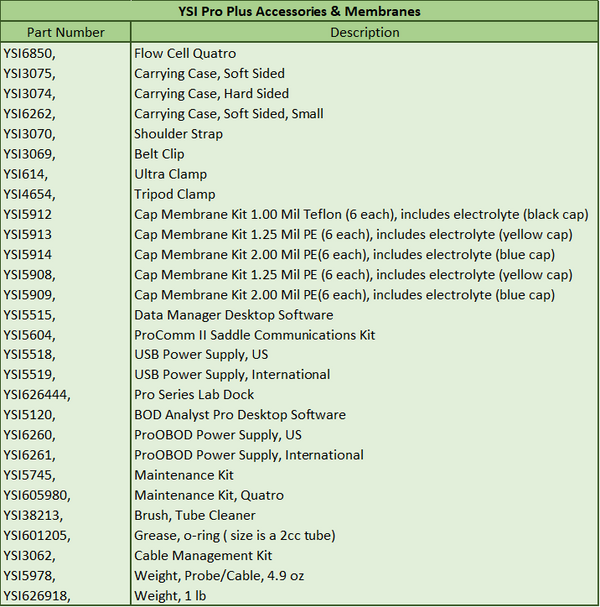
Task: Click the Maintenance Kit, Quatro description
Action: click(209, 495)
